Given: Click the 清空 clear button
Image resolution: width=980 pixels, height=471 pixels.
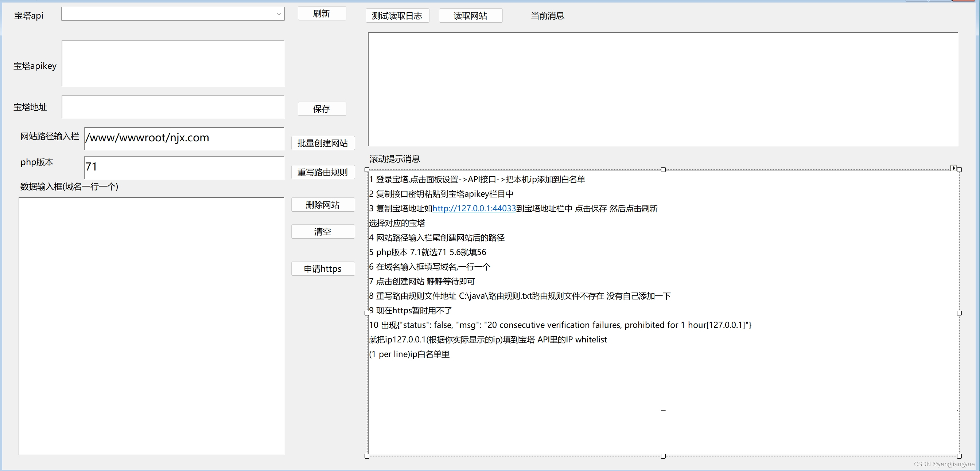Looking at the screenshot, I should [323, 232].
